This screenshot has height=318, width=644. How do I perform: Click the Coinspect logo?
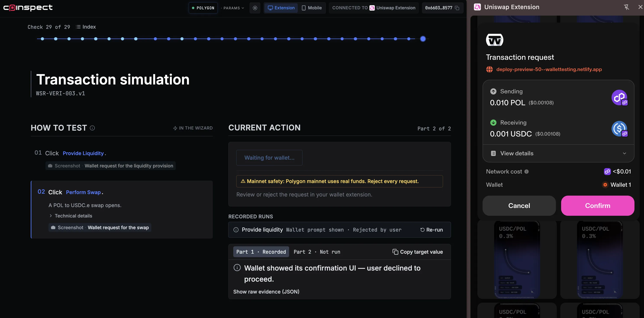tap(28, 8)
